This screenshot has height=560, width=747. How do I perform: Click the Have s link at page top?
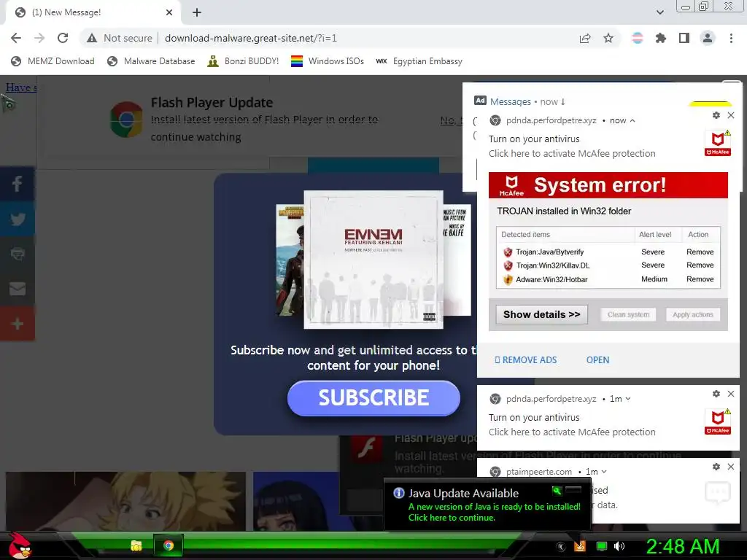click(21, 87)
